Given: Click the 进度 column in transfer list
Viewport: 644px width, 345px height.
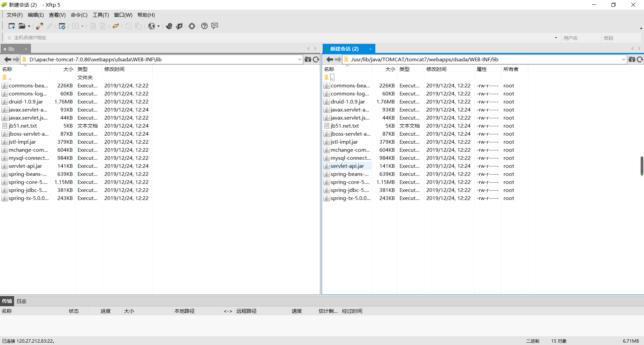Looking at the screenshot, I should pyautogui.click(x=105, y=311).
